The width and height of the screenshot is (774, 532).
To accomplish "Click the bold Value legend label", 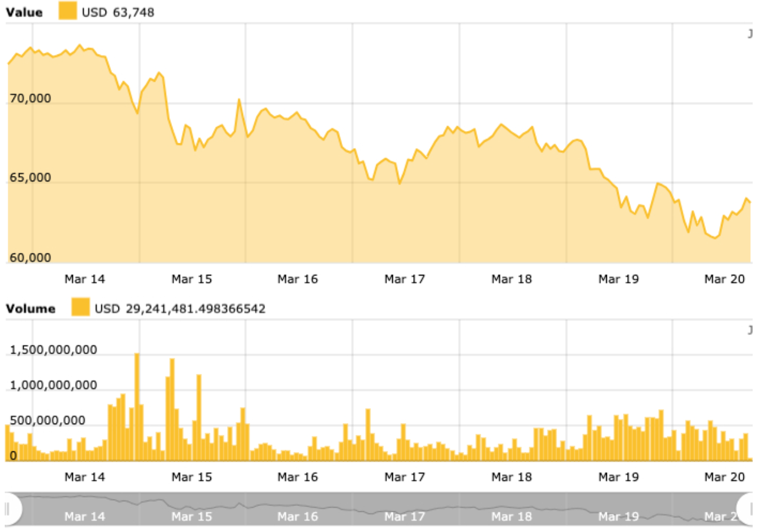I will pyautogui.click(x=24, y=12).
